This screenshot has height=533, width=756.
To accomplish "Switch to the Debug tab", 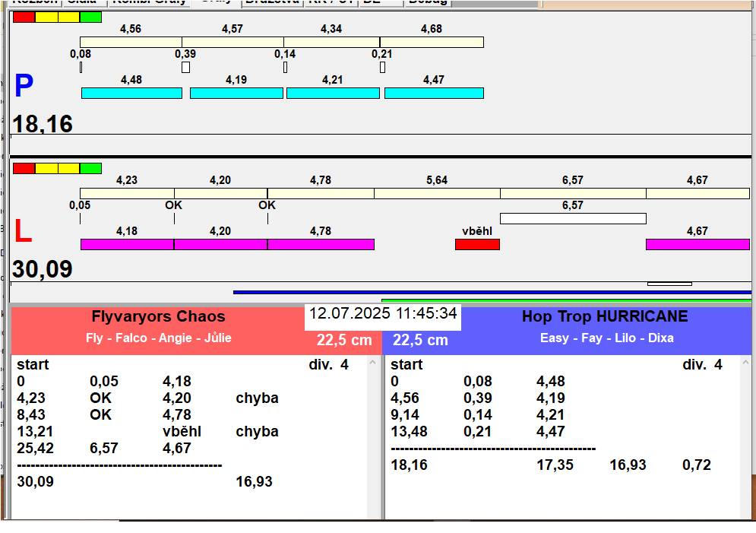I will (x=428, y=2).
